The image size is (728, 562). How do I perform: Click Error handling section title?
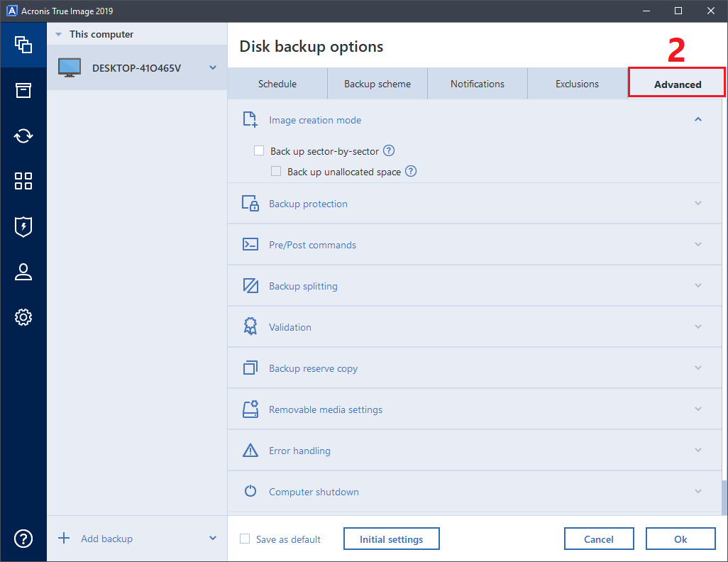point(299,451)
